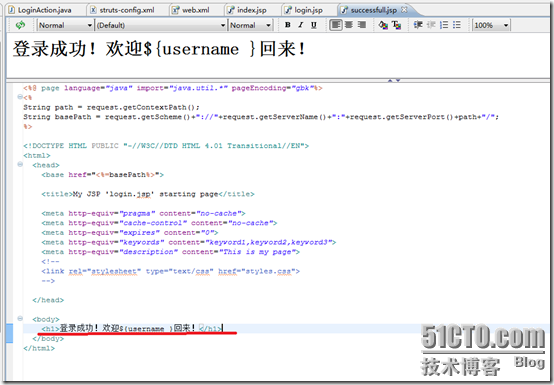Open the 100% zoom dropdown

pos(491,25)
